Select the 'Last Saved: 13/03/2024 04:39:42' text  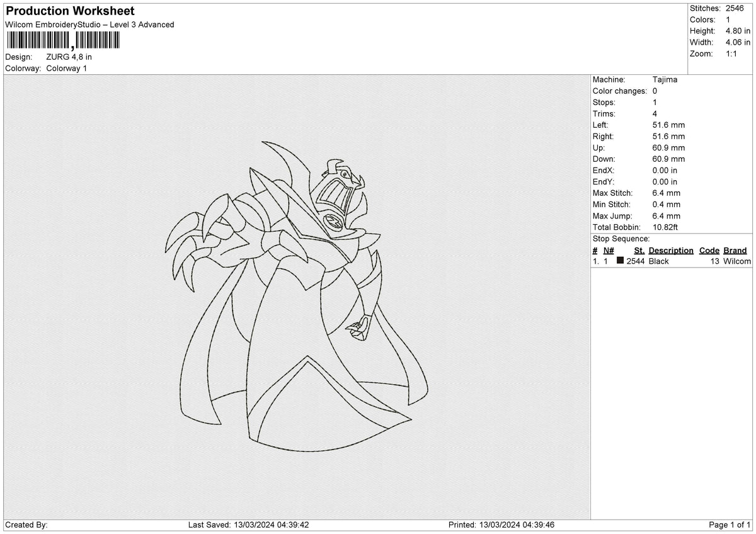coord(249,525)
